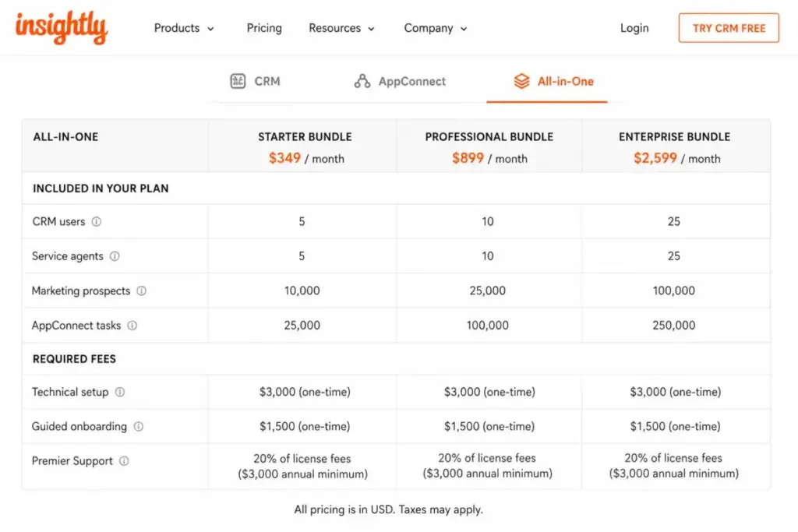The image size is (798, 532).
Task: Click the Technical setup row label
Action: [x=70, y=392]
